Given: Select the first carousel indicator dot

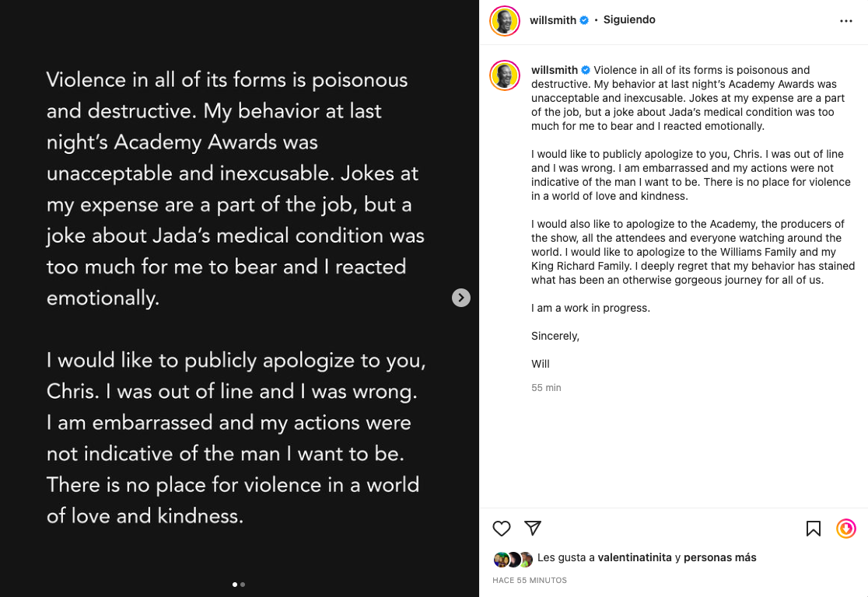Looking at the screenshot, I should pyautogui.click(x=235, y=585).
